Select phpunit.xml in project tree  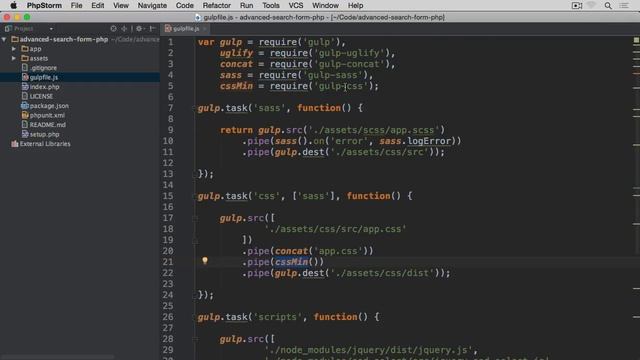tap(47, 115)
